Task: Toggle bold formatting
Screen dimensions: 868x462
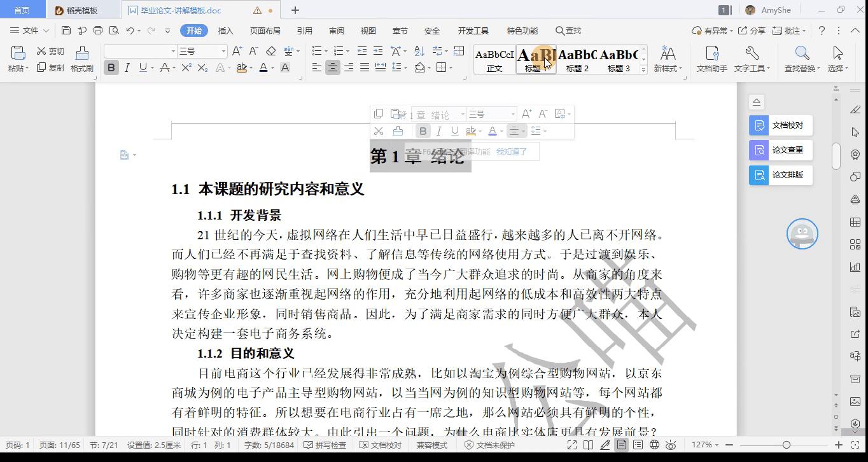Action: pyautogui.click(x=111, y=67)
